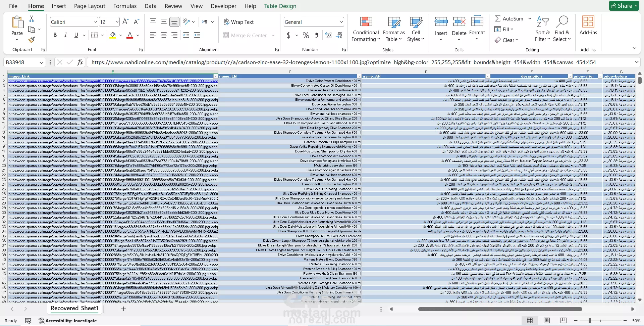Viewport: 644px width, 326px height.
Task: Select the Recovered_Sheet1 sheet tab
Action: (74, 308)
